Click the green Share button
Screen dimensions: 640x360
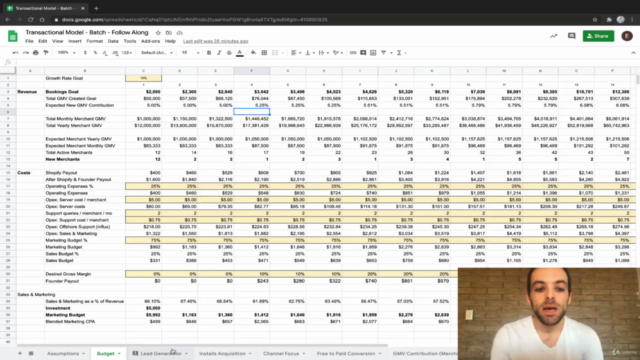[x=598, y=36]
